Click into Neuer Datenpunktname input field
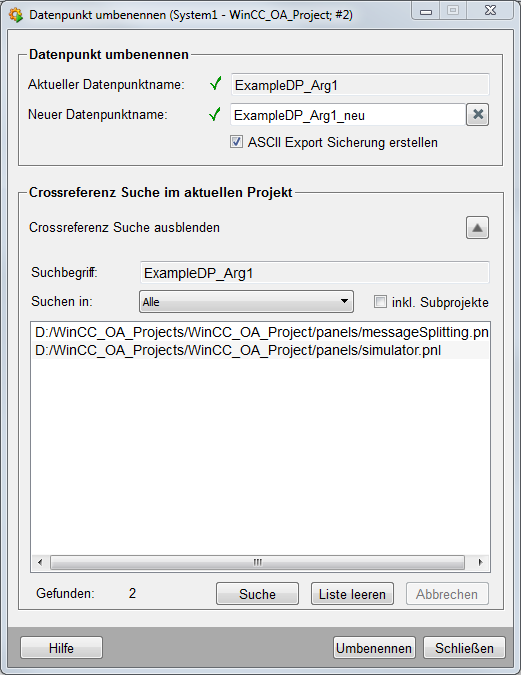The height and width of the screenshot is (675, 521). [x=347, y=115]
